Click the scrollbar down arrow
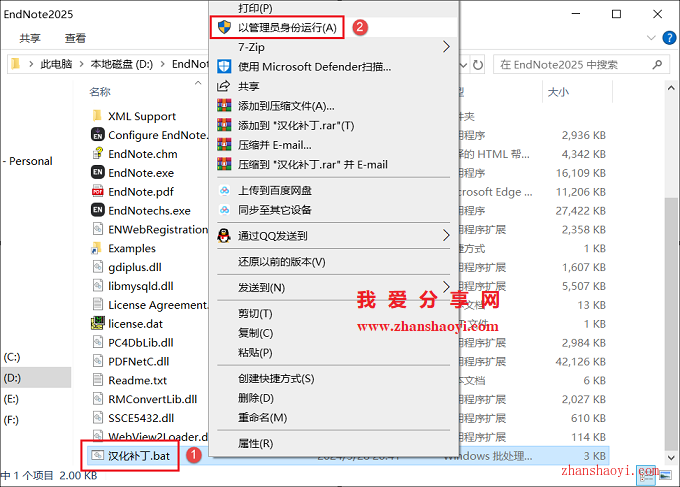The height and width of the screenshot is (487, 680). point(670,458)
